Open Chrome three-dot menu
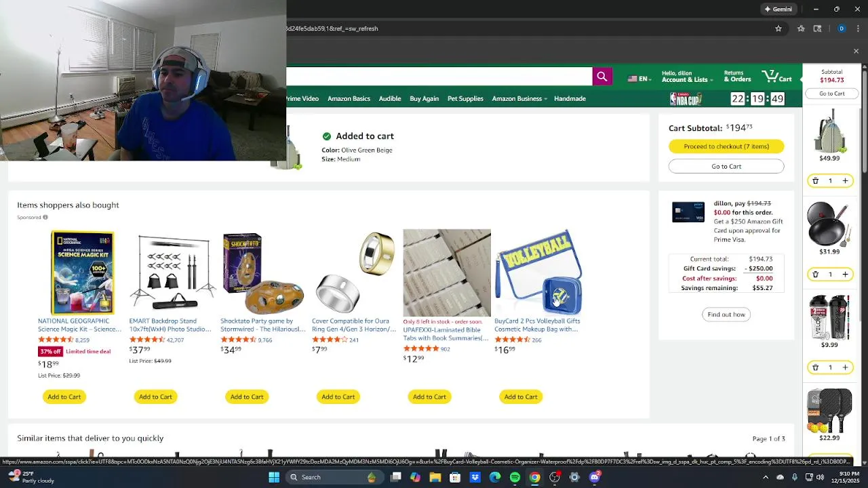This screenshot has width=868, height=488. click(x=859, y=28)
